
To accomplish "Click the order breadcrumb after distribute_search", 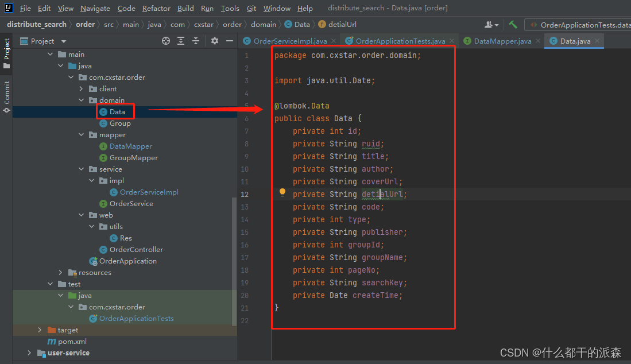I will [x=86, y=25].
